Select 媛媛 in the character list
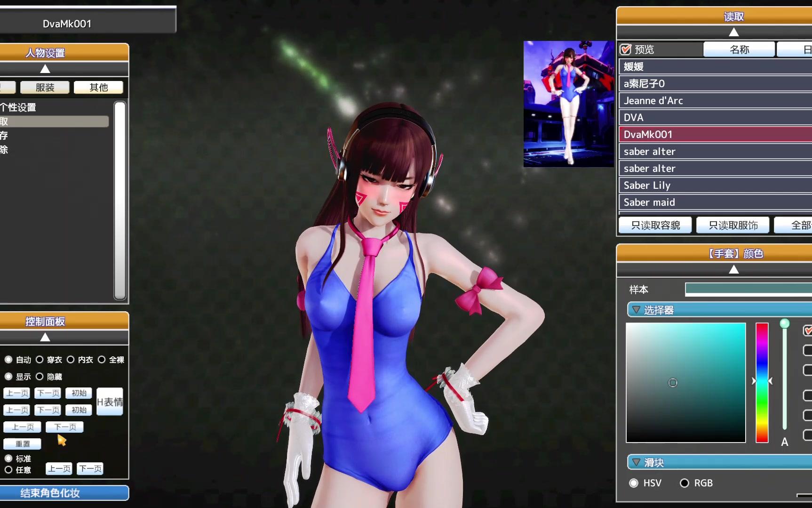 (x=715, y=66)
